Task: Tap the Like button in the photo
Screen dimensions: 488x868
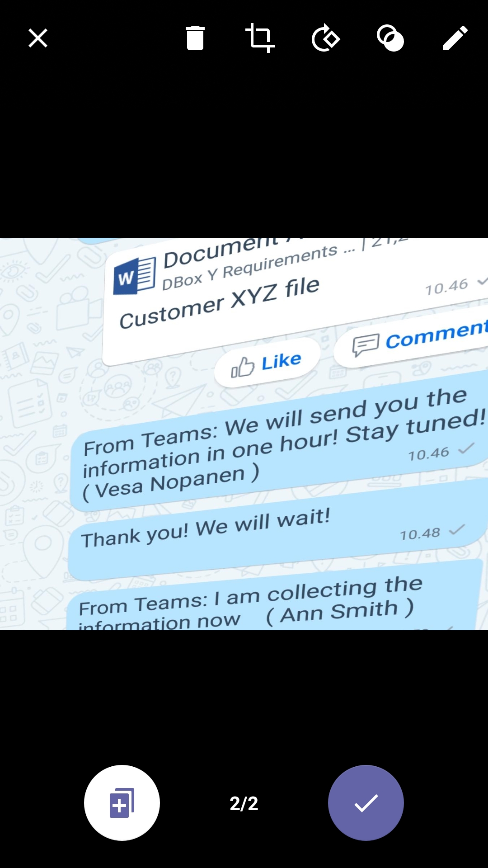Action: pos(267,363)
